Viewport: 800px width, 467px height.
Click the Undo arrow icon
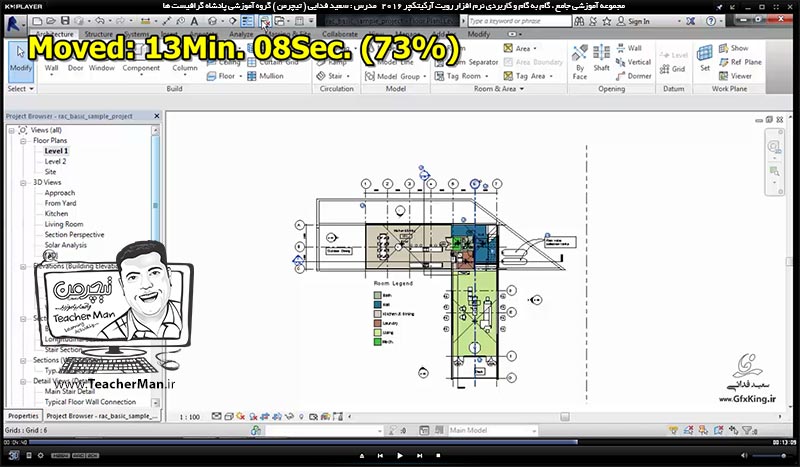coord(99,21)
